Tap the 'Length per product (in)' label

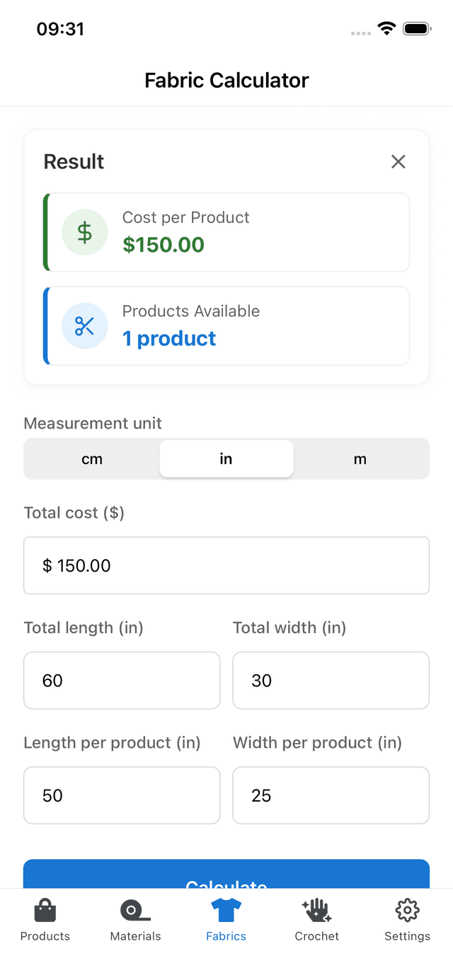point(113,743)
